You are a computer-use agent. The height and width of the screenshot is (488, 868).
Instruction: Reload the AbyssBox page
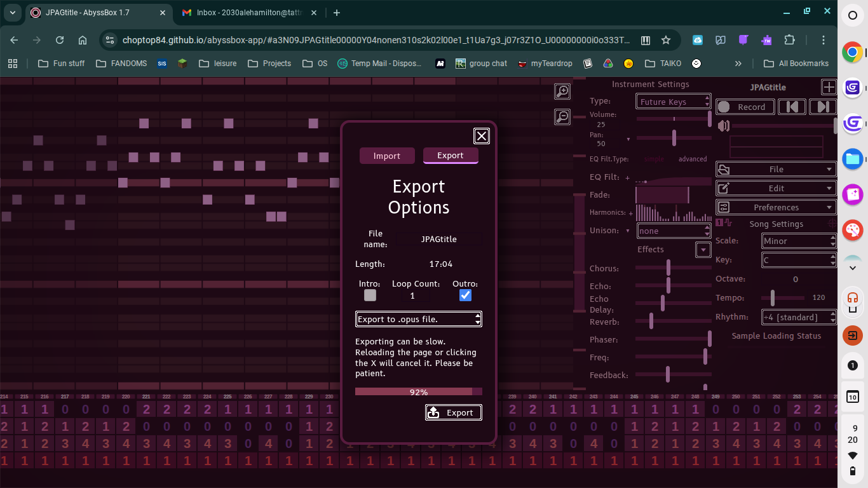click(60, 40)
